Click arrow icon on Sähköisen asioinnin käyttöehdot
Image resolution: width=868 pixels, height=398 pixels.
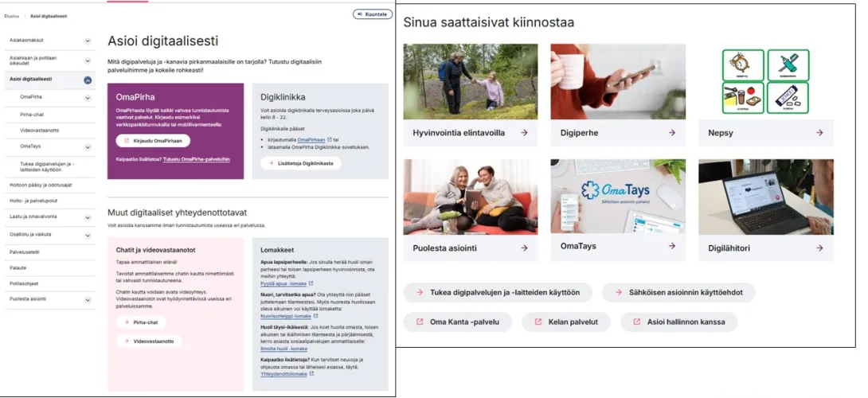618,292
